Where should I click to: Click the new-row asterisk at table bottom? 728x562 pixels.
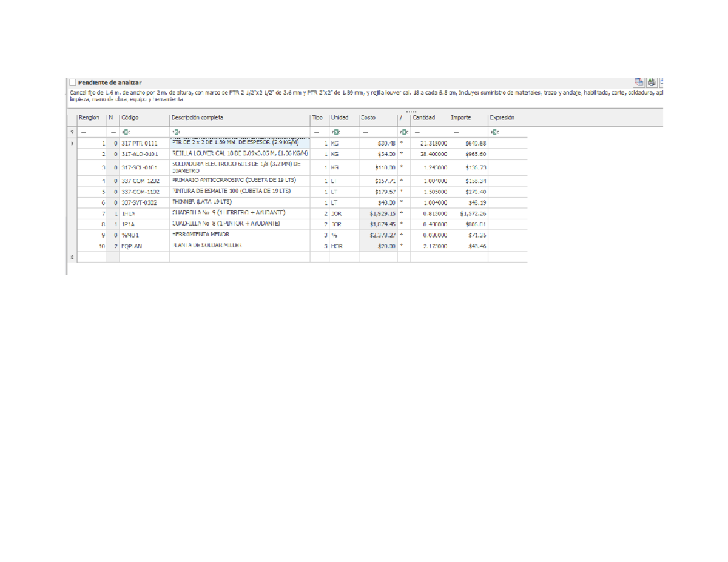point(72,257)
